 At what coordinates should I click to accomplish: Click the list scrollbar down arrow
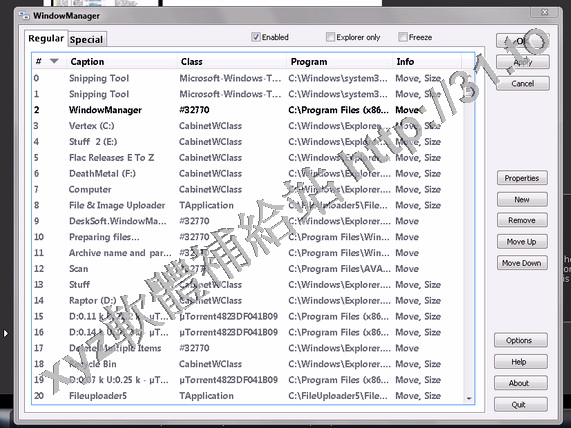point(469,399)
